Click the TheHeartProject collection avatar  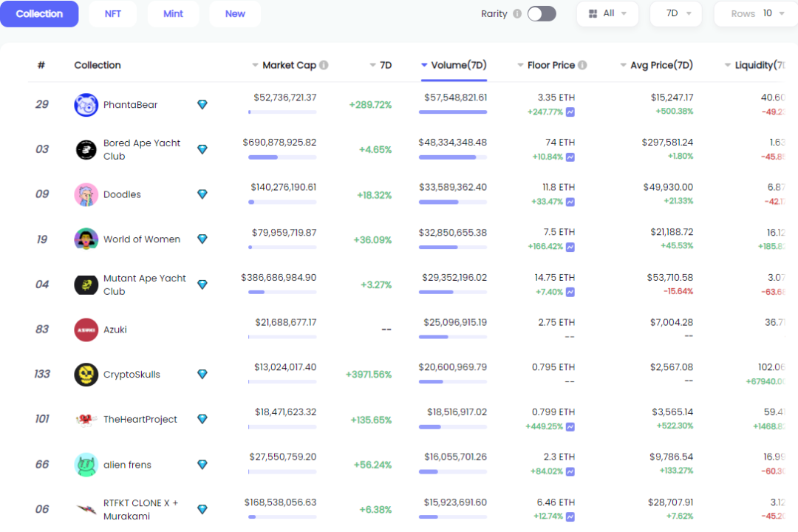pos(86,419)
